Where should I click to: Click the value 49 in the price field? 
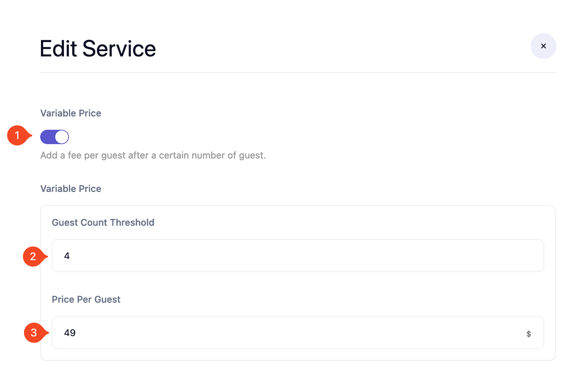70,333
